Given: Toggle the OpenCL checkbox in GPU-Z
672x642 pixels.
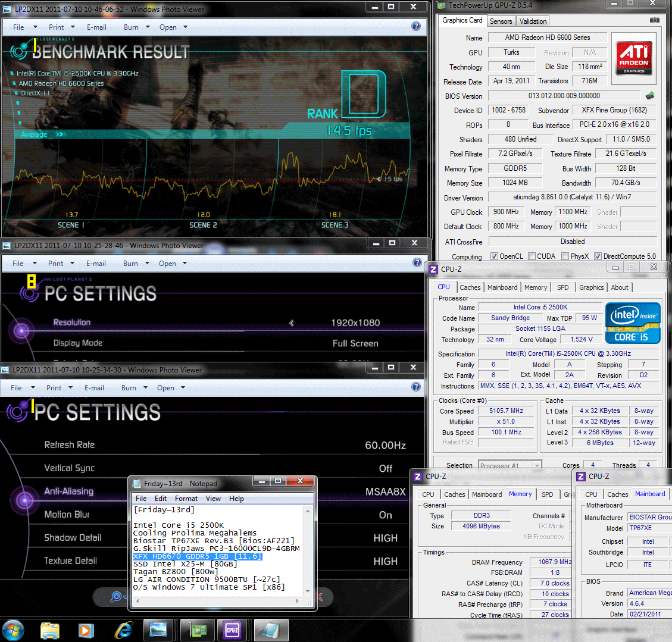Looking at the screenshot, I should click(x=494, y=256).
